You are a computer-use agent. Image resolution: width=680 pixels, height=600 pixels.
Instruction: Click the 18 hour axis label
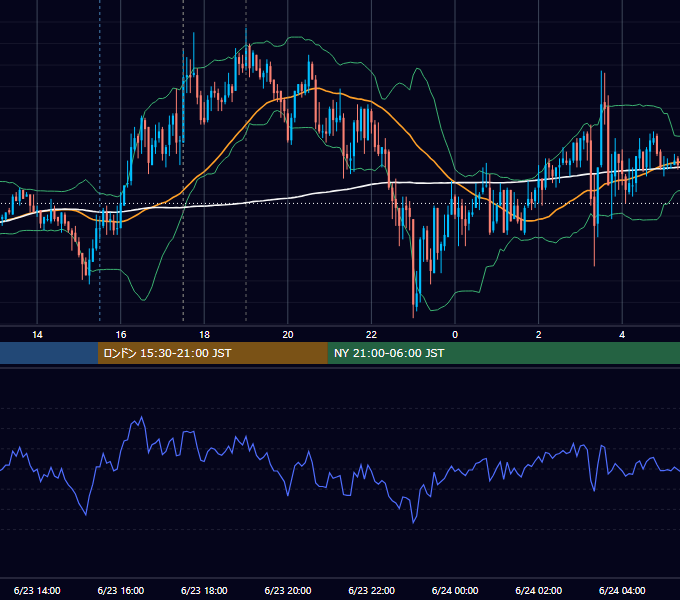point(204,335)
